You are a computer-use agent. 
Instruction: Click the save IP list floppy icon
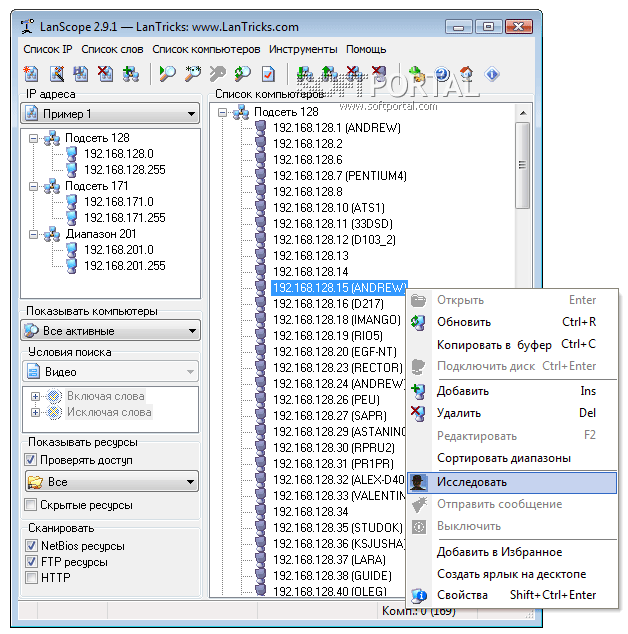[x=81, y=74]
